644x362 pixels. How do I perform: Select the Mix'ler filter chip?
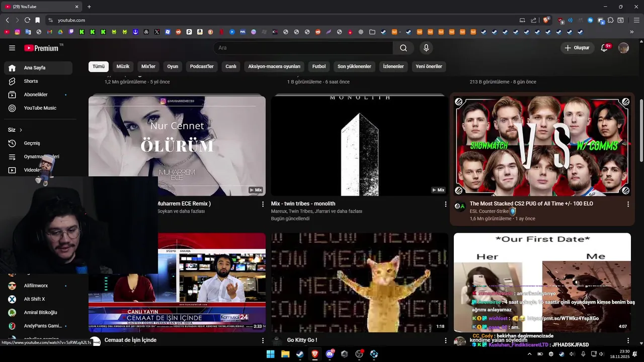coord(148,66)
